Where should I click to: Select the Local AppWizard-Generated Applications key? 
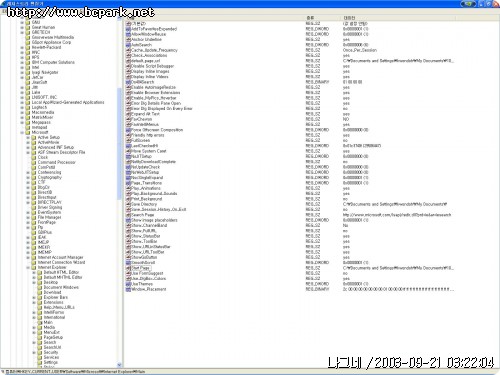coord(68,102)
